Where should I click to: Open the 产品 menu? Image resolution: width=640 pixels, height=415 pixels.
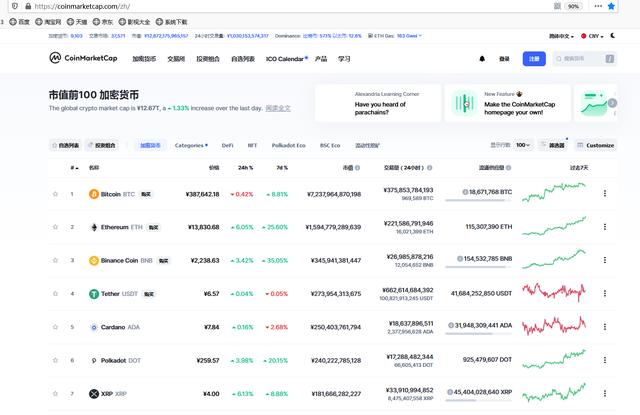(321, 59)
